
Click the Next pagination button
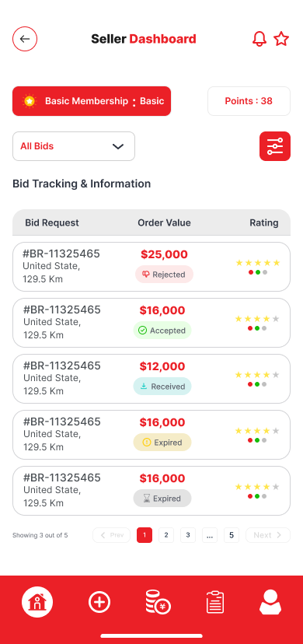point(268,535)
